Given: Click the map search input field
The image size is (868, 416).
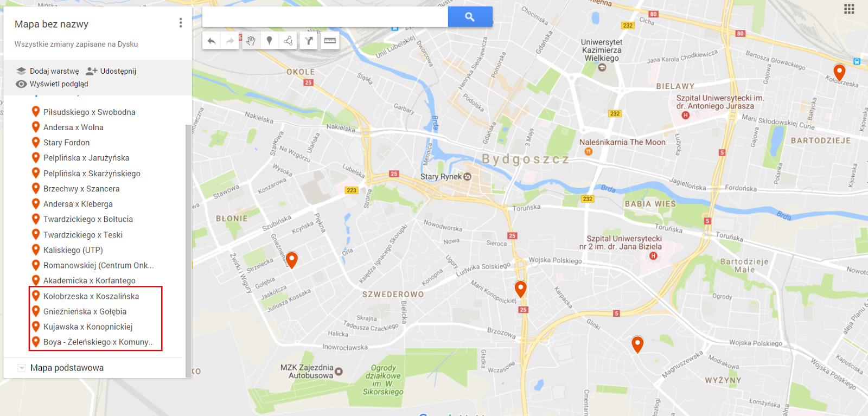Looking at the screenshot, I should [x=325, y=17].
